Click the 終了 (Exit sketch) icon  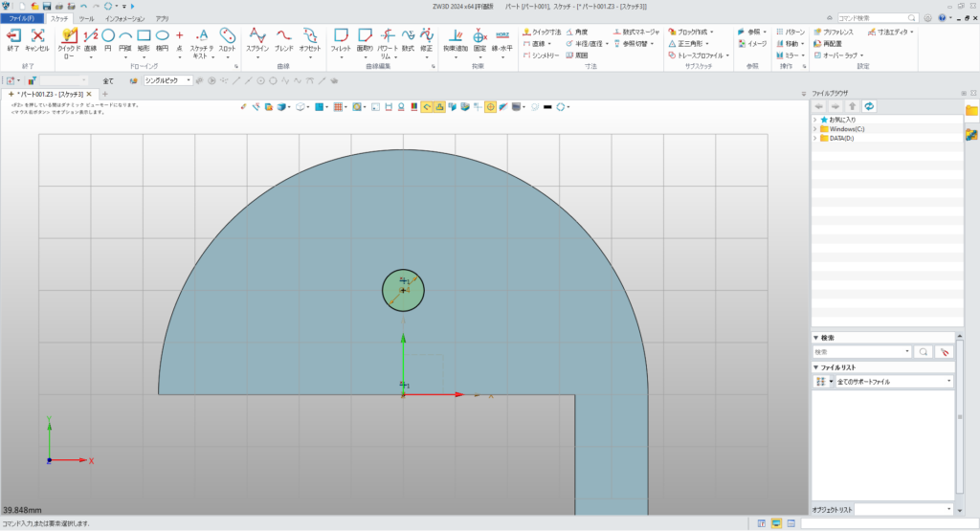tap(13, 36)
